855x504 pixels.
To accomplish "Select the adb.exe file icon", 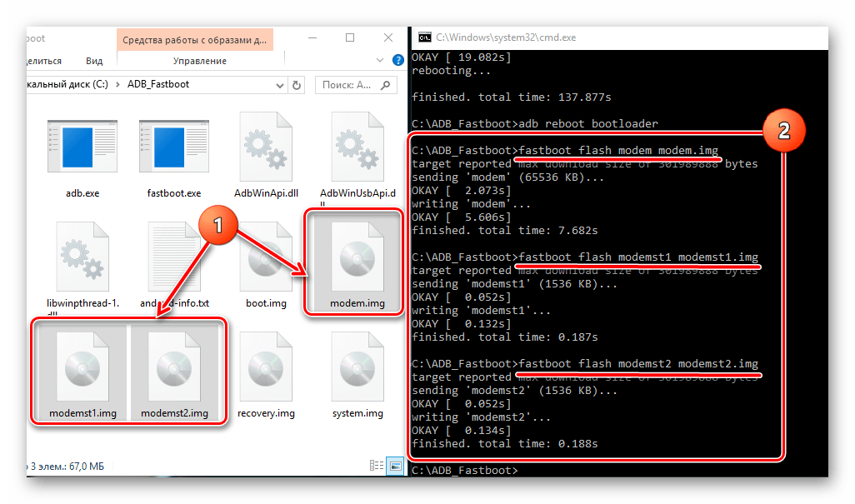I will click(82, 146).
